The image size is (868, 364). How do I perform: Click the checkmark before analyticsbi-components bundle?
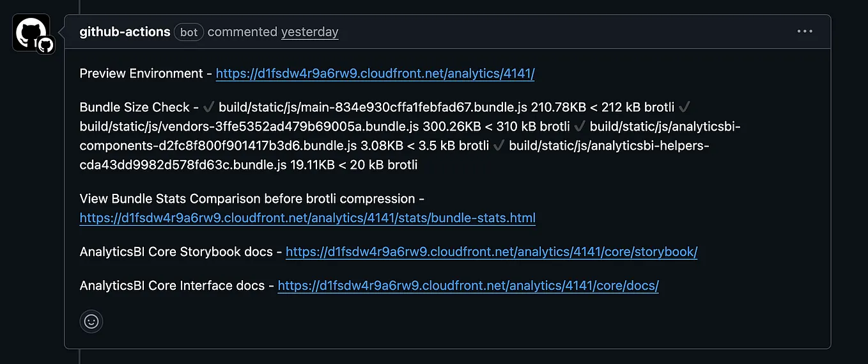[580, 126]
